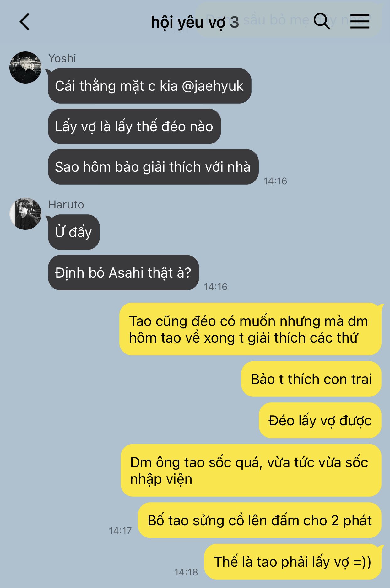Open Haruto's profile avatar

point(25,214)
